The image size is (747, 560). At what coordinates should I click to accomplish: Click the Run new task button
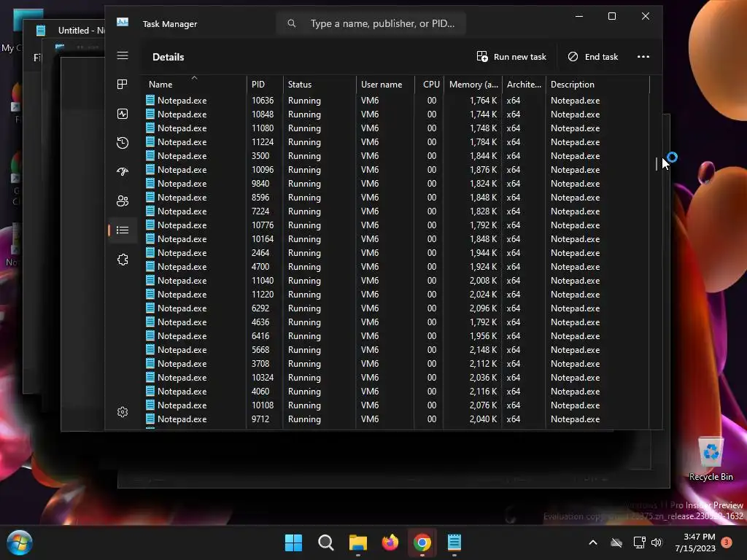tap(511, 57)
